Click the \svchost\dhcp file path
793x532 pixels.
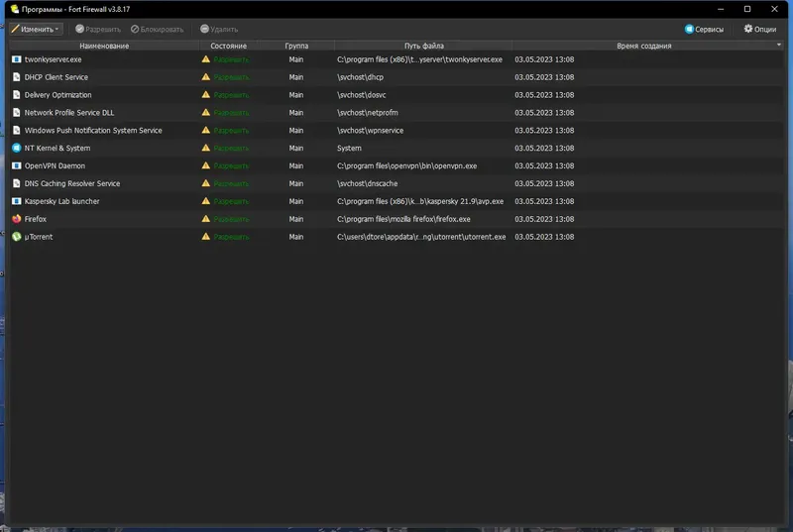360,77
